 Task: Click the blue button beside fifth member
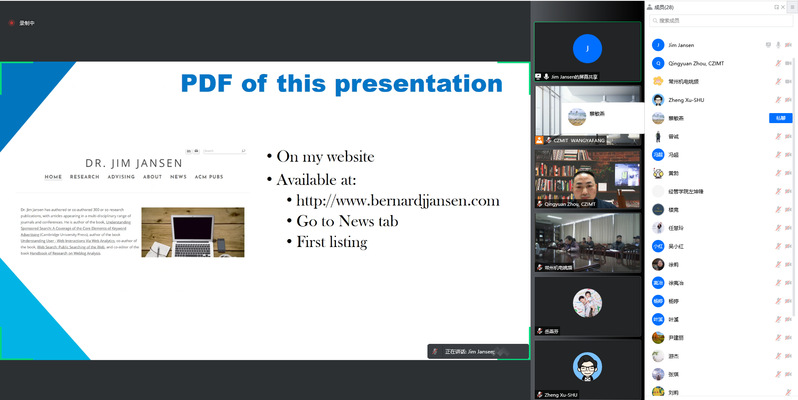pos(777,118)
